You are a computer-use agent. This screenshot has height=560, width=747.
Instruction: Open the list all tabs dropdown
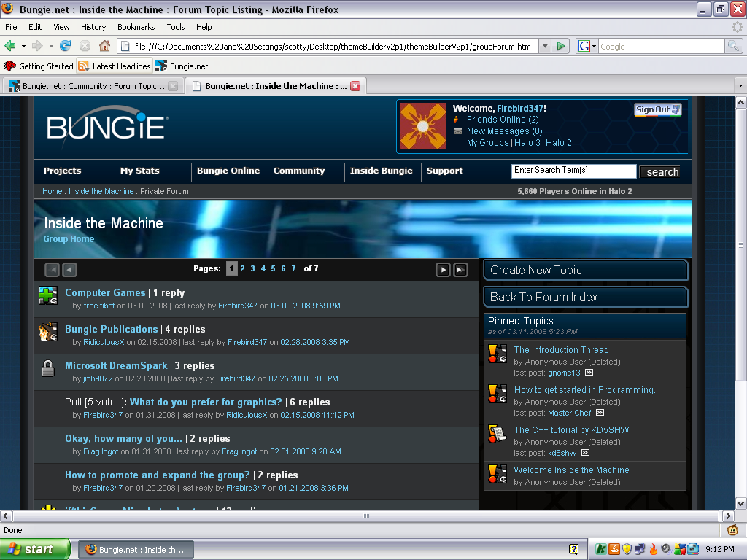(740, 86)
